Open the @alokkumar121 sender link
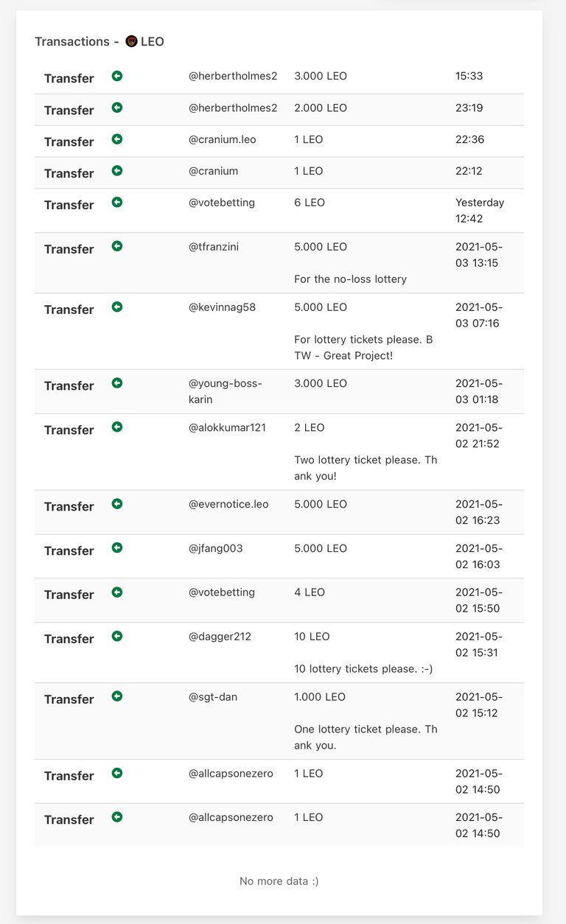This screenshot has height=924, width=566. [x=227, y=427]
